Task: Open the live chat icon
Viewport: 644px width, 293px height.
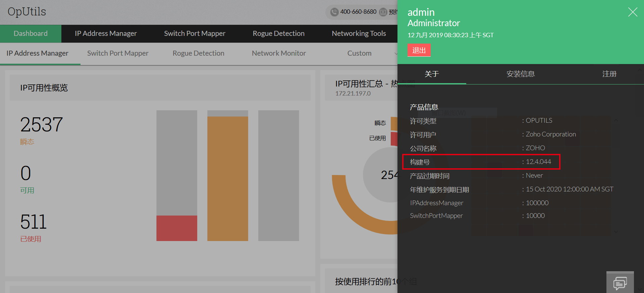Action: pos(620,283)
